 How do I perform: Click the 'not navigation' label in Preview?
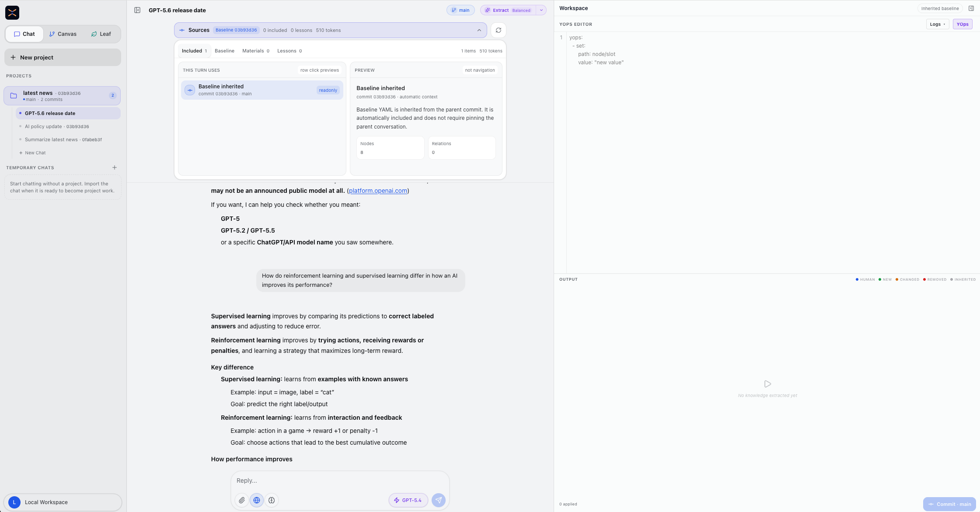[480, 70]
